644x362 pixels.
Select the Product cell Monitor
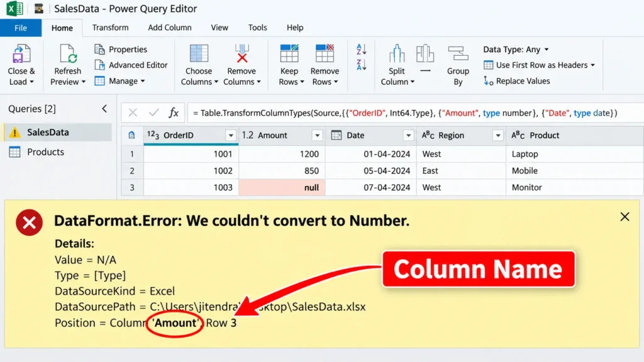(575, 187)
